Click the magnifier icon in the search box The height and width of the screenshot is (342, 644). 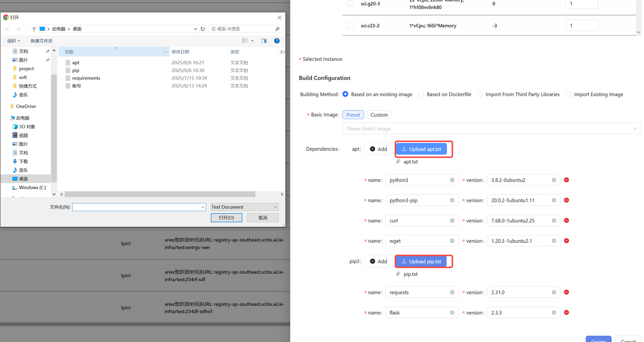coord(277,29)
